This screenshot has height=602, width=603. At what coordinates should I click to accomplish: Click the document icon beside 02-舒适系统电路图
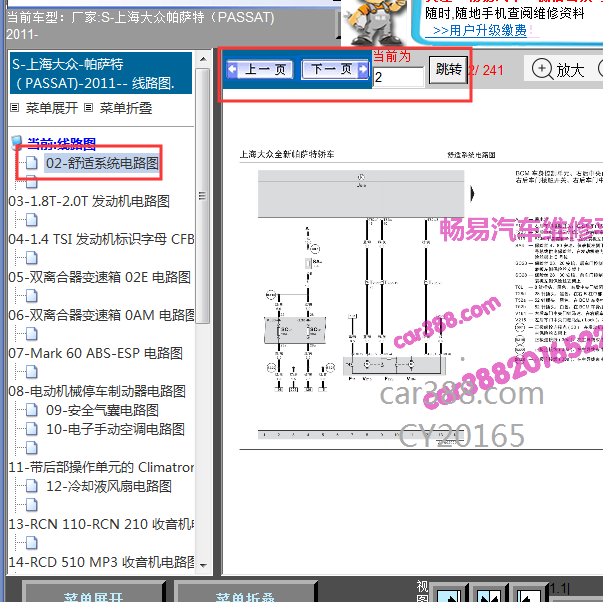coord(32,163)
